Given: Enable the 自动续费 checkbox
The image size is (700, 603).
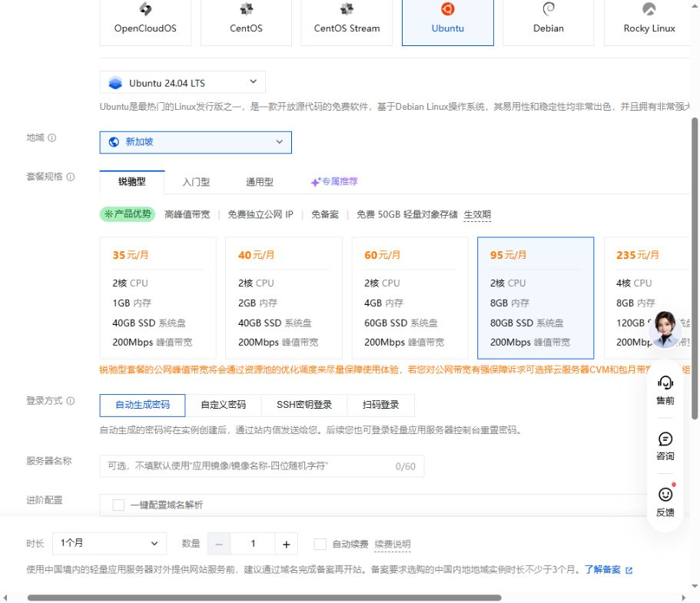Looking at the screenshot, I should pos(320,544).
